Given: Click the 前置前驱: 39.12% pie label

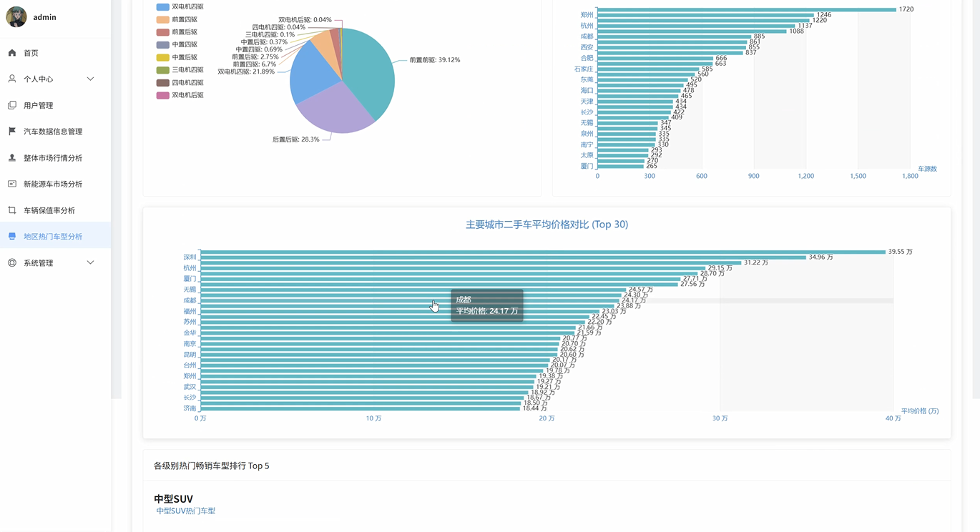Looking at the screenshot, I should 435,60.
